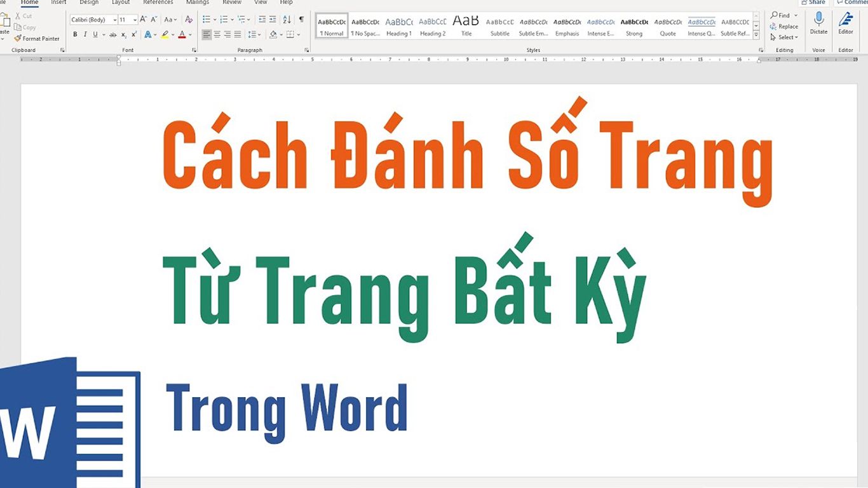
Task: Switch to the View ribbon tab
Action: tap(261, 3)
